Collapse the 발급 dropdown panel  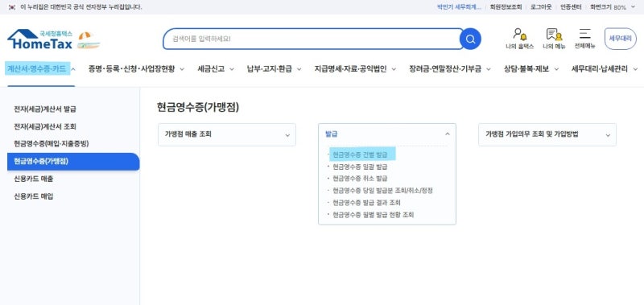click(x=387, y=134)
